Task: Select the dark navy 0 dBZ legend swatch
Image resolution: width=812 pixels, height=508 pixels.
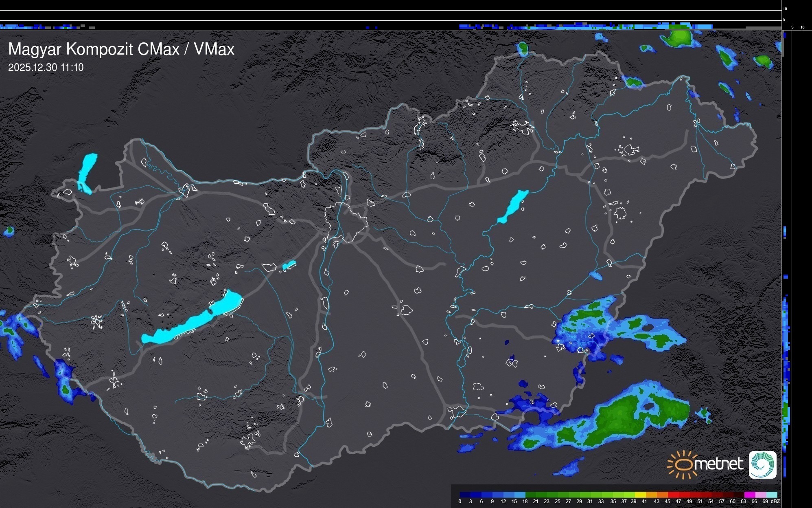Action: pos(465,495)
